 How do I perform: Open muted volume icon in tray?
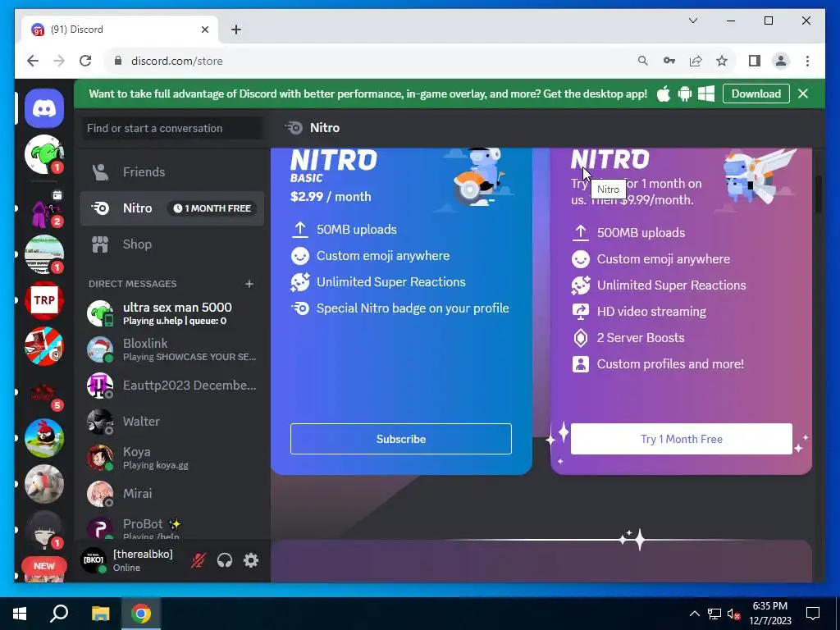tap(734, 614)
